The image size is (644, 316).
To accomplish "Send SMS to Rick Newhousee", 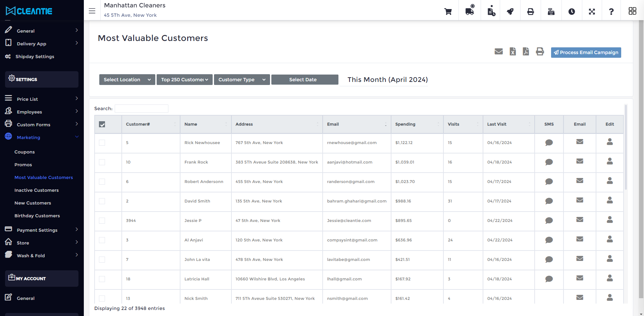I will (x=549, y=143).
